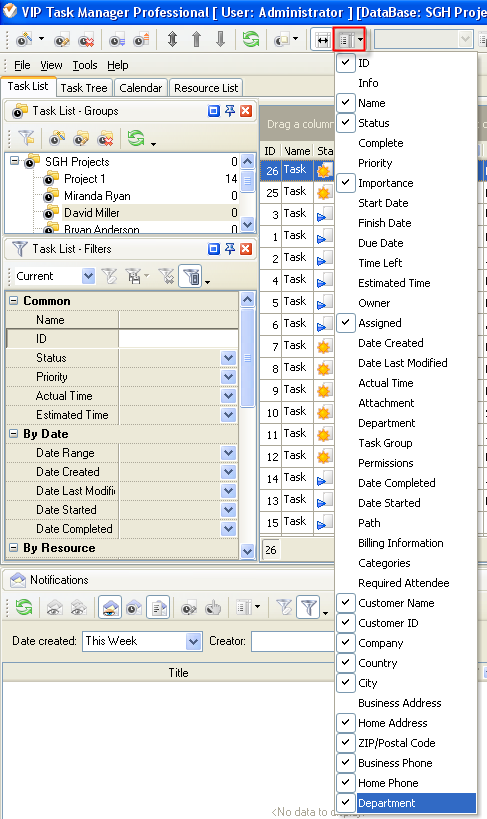Image resolution: width=487 pixels, height=819 pixels.
Task: Switch to the Resource List tab
Action: click(x=206, y=88)
